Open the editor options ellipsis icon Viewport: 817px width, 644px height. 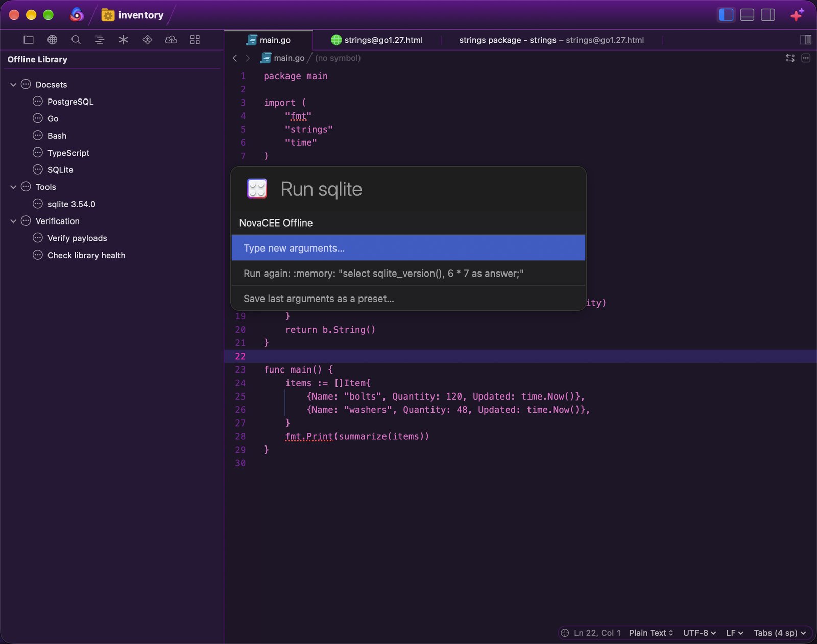806,58
